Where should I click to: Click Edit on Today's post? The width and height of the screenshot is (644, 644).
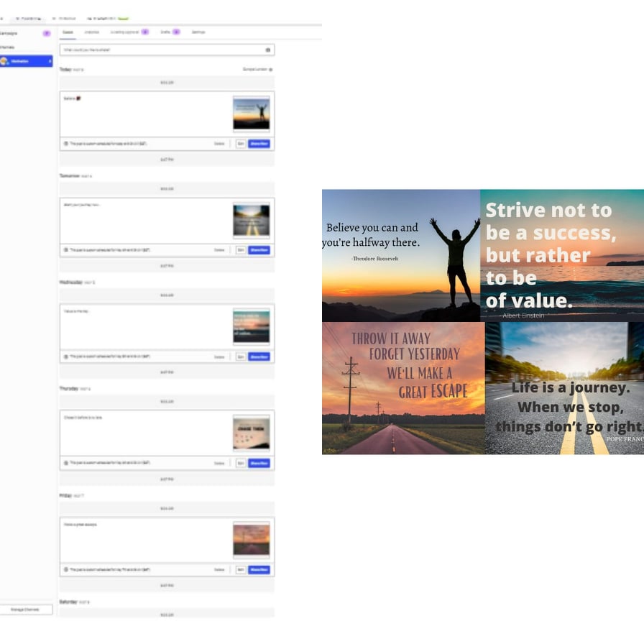tap(241, 144)
